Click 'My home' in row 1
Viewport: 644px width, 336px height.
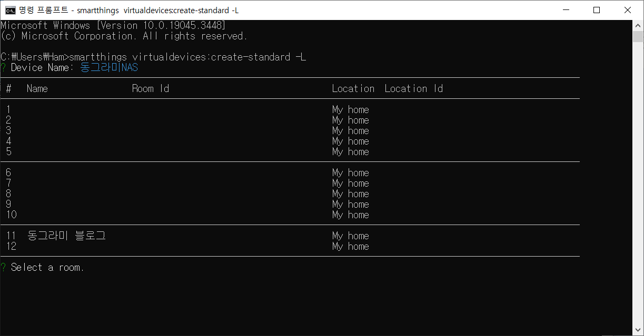pos(351,109)
